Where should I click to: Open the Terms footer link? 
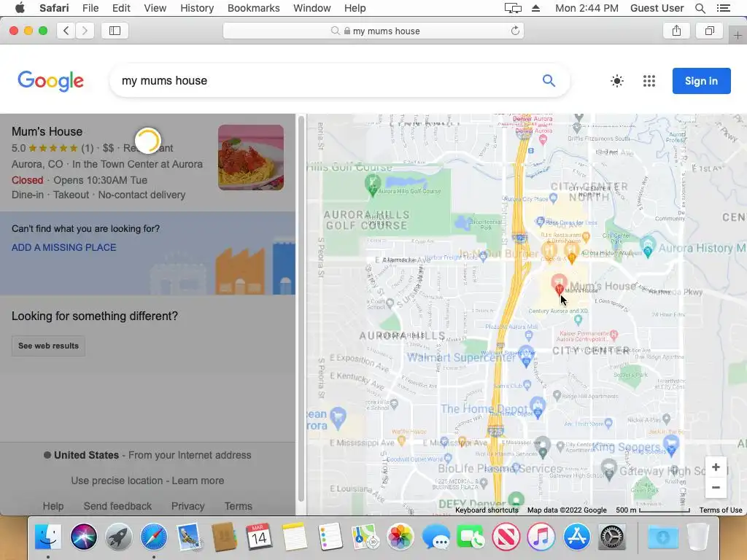point(239,506)
